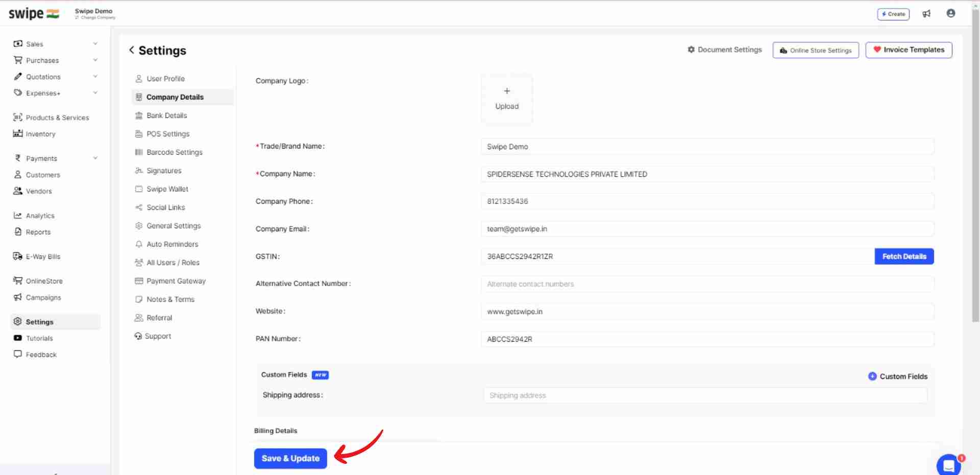This screenshot has height=475, width=980.
Task: Open Invoice Templates
Action: (x=909, y=50)
